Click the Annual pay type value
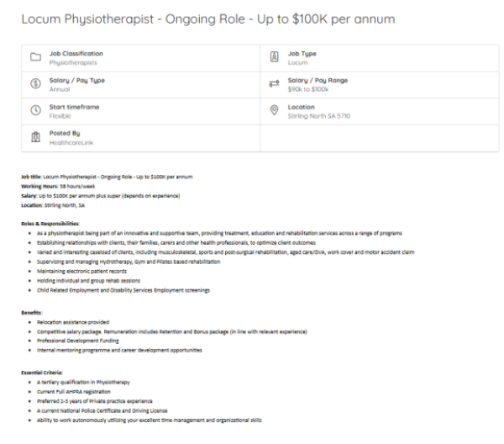Image resolution: width=504 pixels, height=444 pixels. 60,89
